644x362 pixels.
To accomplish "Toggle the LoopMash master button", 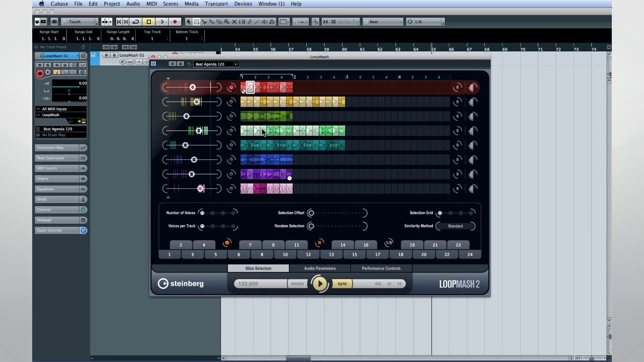I will pyautogui.click(x=297, y=284).
